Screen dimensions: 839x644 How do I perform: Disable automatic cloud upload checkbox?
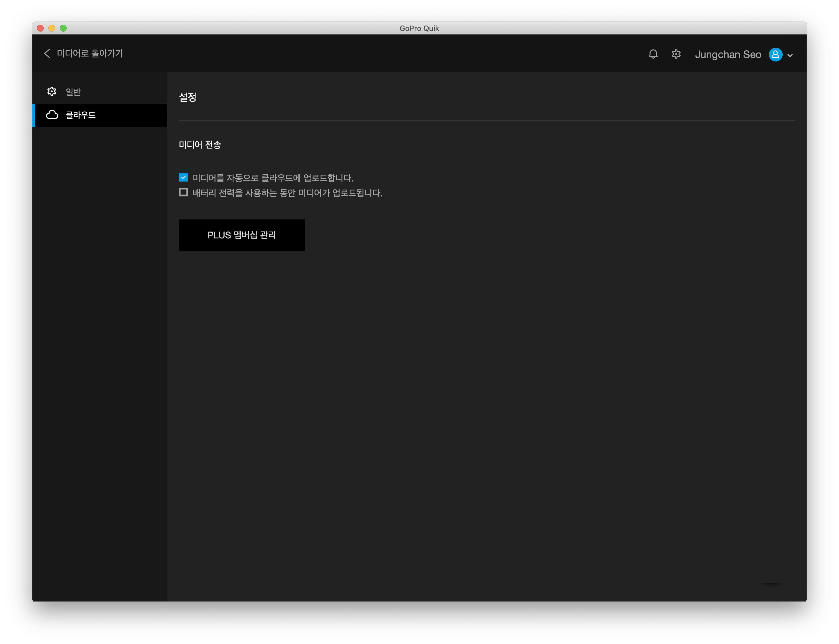[183, 178]
